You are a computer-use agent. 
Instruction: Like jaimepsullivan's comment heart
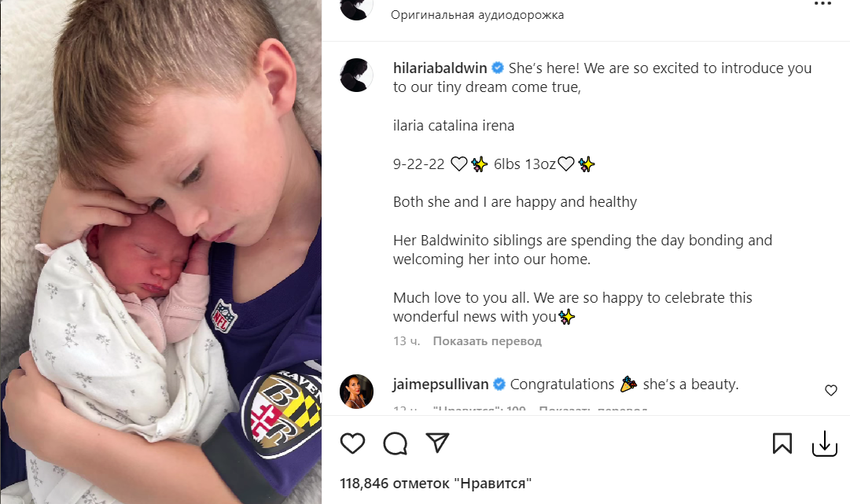point(831,390)
